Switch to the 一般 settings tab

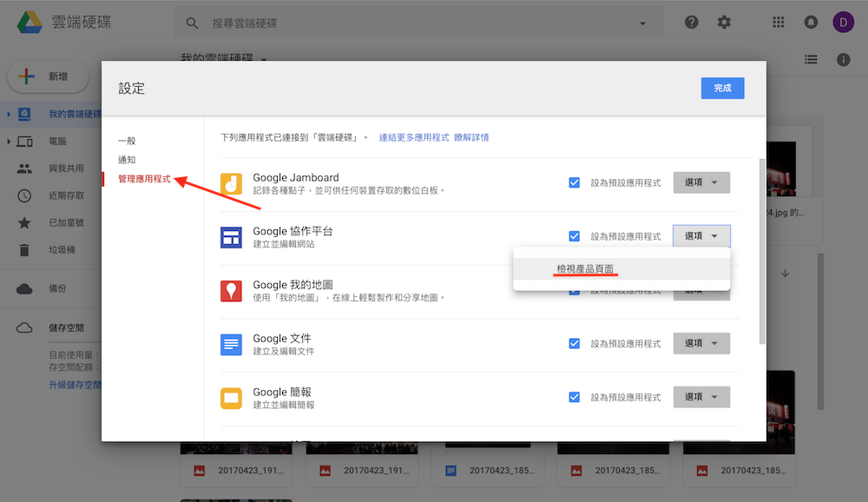127,141
